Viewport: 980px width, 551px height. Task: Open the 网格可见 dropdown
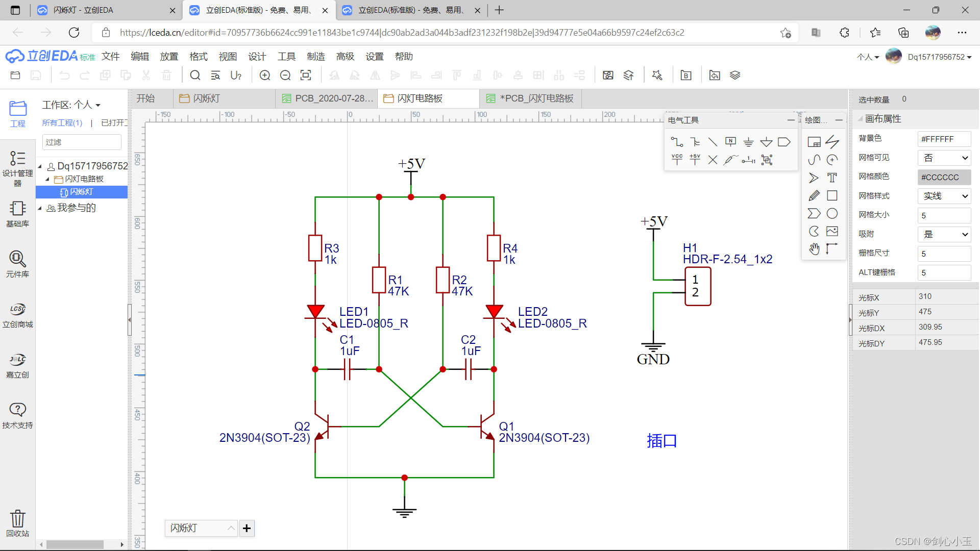(944, 158)
